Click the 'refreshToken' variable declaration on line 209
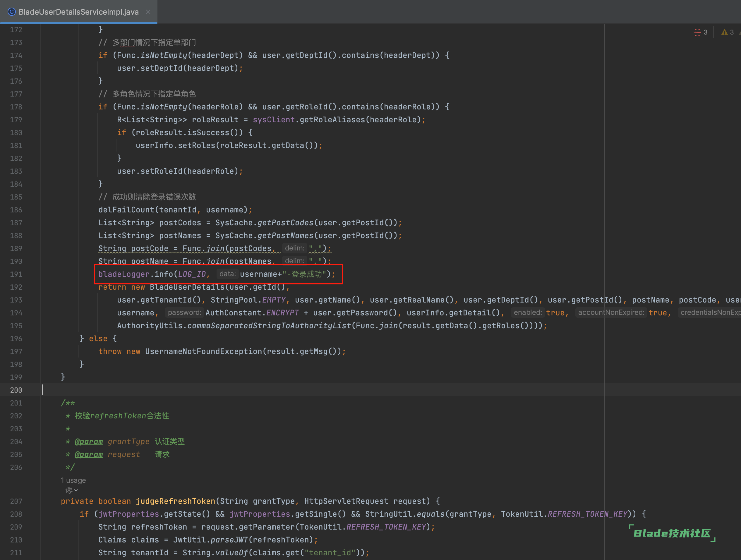 point(159,527)
